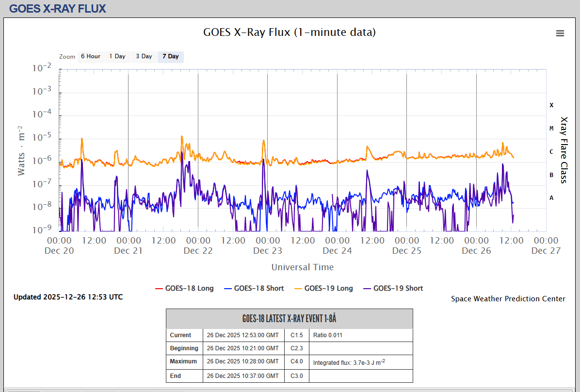Select the Universal Time axis title
The height and width of the screenshot is (392, 580).
click(x=302, y=267)
